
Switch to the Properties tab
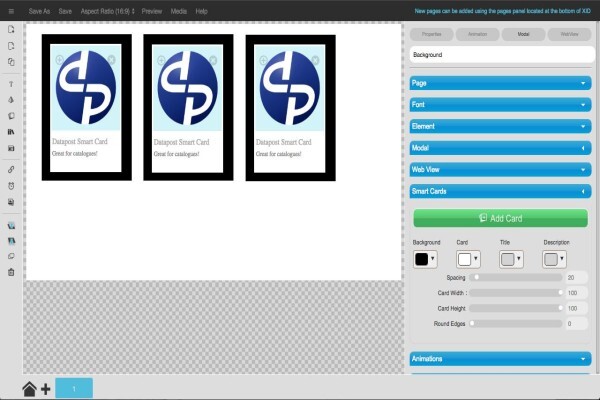tap(432, 34)
